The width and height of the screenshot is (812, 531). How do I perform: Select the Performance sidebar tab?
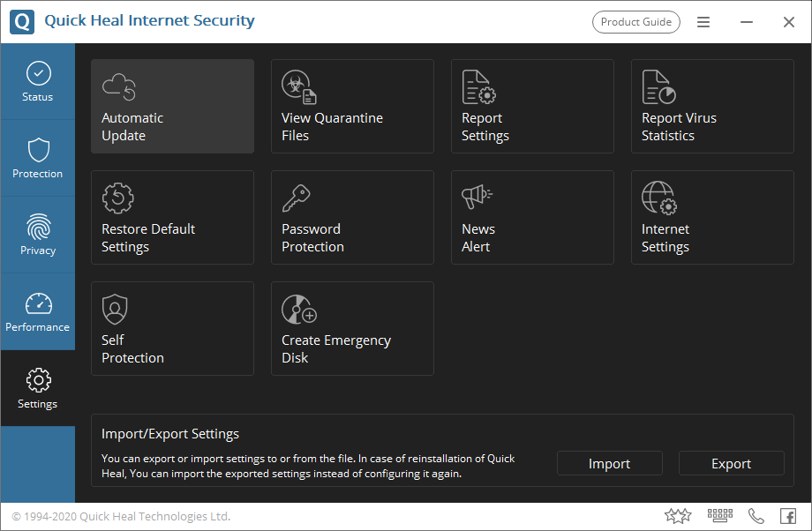pyautogui.click(x=38, y=312)
